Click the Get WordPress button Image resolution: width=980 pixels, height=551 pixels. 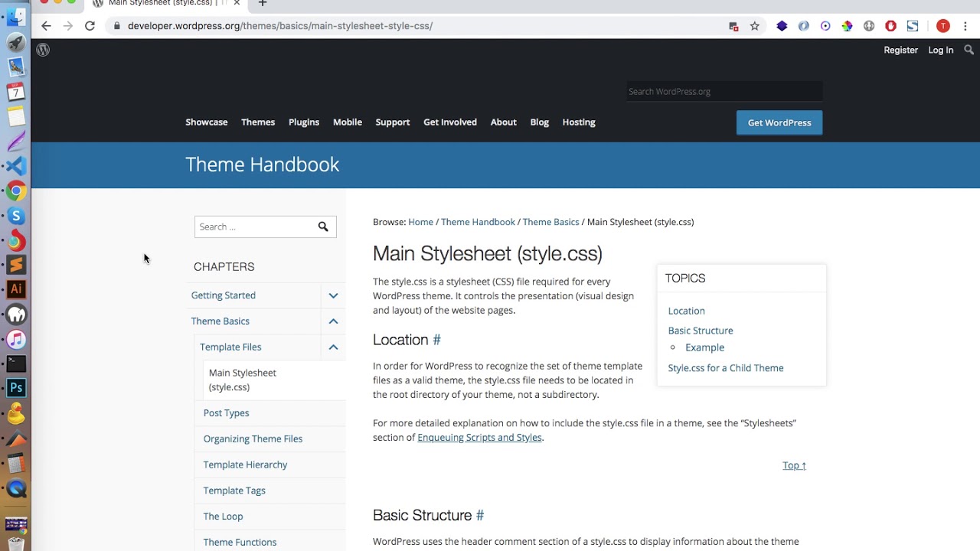point(779,122)
